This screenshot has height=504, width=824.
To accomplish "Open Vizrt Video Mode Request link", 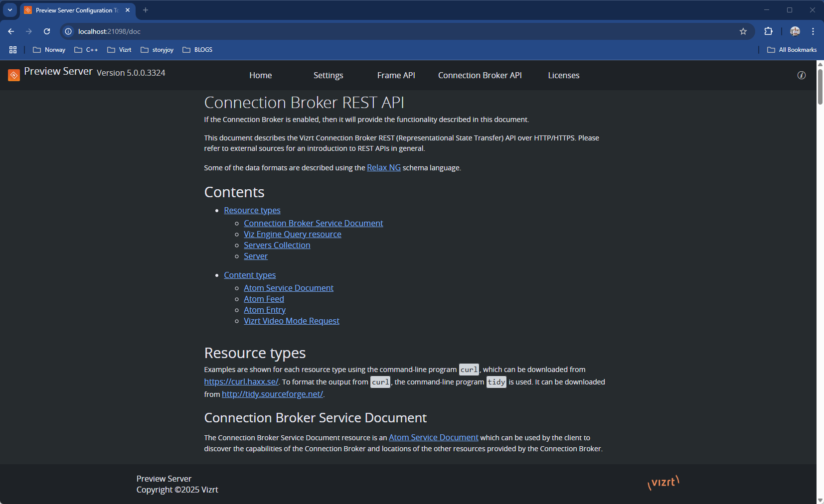I will pyautogui.click(x=292, y=321).
